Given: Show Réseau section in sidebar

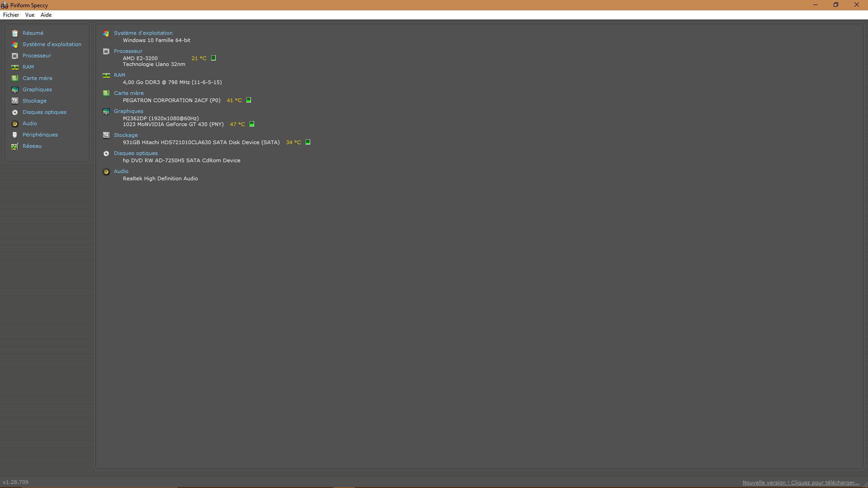Looking at the screenshot, I should point(32,146).
